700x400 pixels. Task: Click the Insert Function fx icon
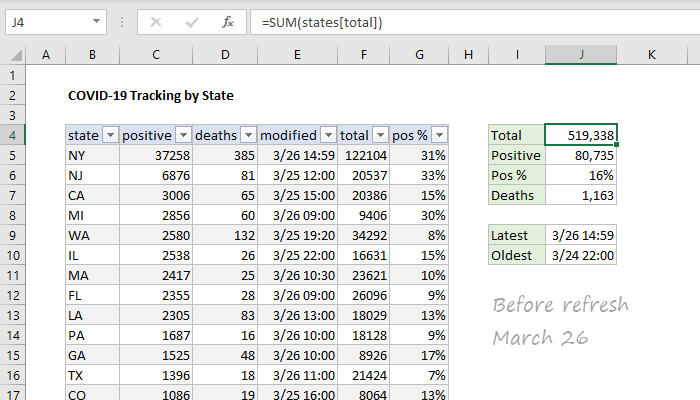coord(228,21)
